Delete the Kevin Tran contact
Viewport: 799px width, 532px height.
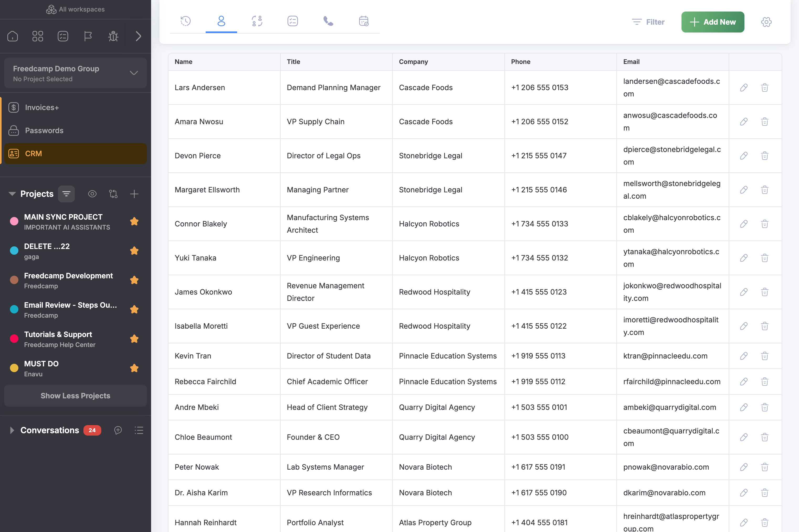click(x=765, y=356)
